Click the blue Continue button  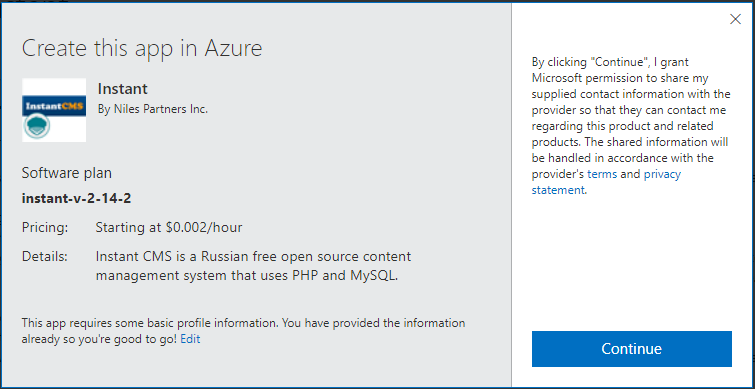coord(632,349)
